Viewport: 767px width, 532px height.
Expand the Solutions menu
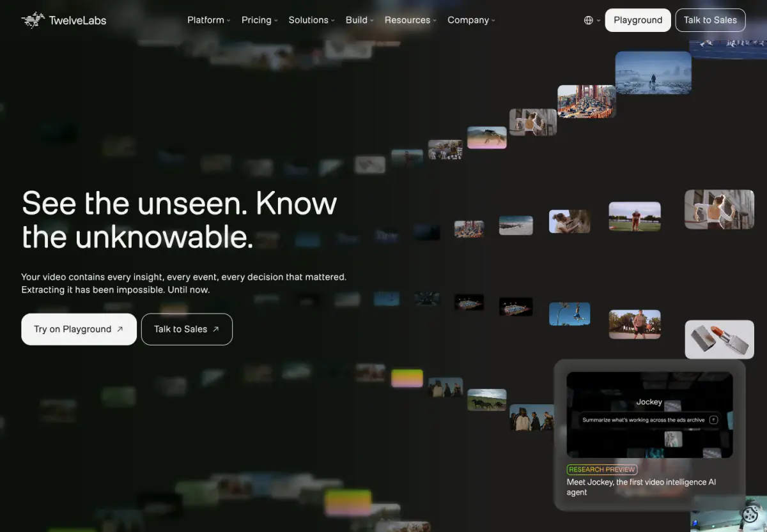pos(311,20)
